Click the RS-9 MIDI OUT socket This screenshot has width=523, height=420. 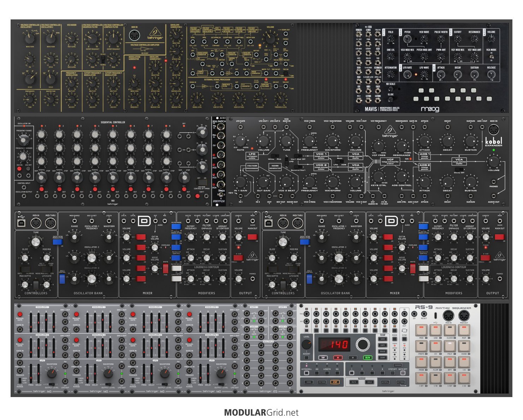[x=464, y=316]
